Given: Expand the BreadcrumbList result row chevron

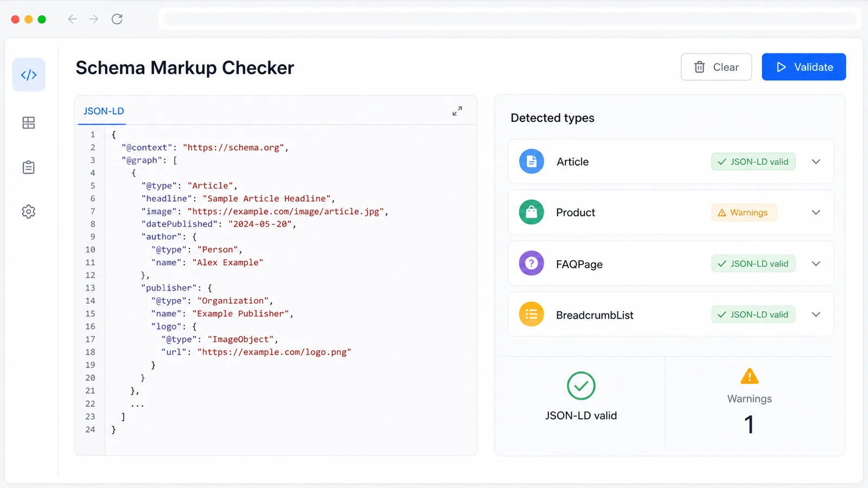Looking at the screenshot, I should (816, 314).
